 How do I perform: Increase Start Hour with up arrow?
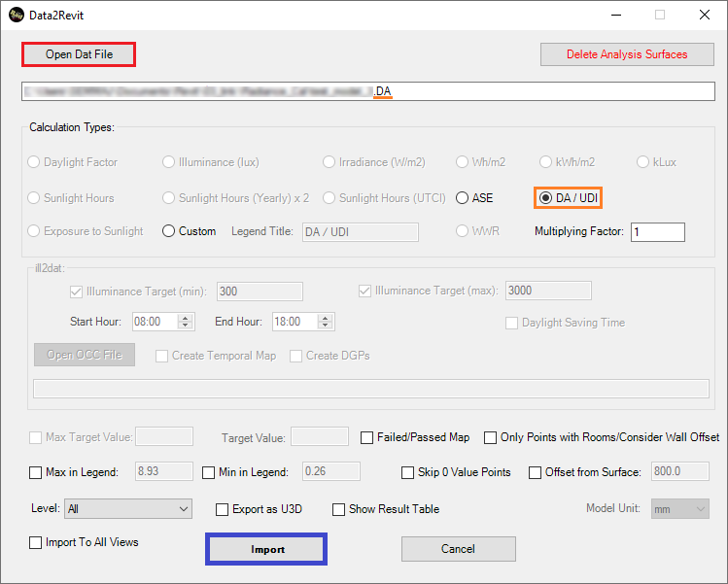pyautogui.click(x=186, y=318)
